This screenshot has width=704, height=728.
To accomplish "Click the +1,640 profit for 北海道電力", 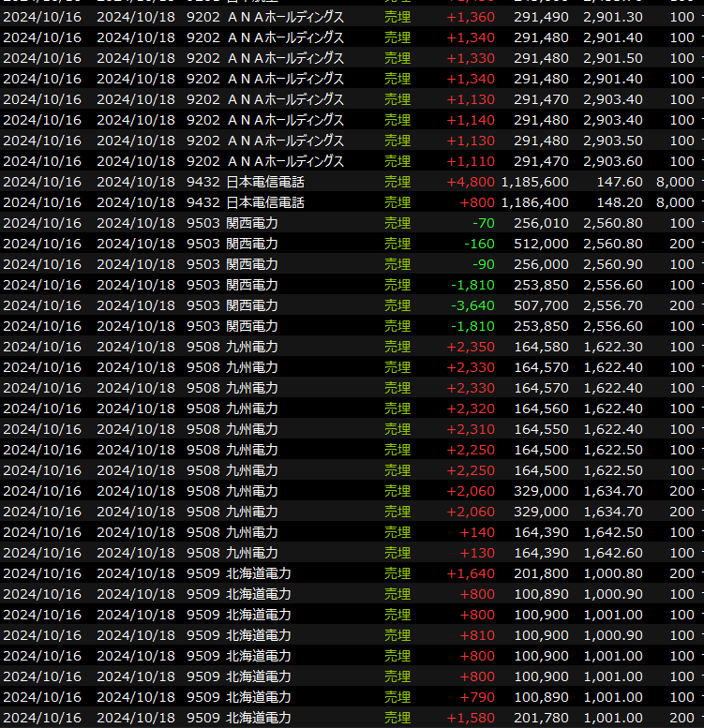I will coord(471,573).
